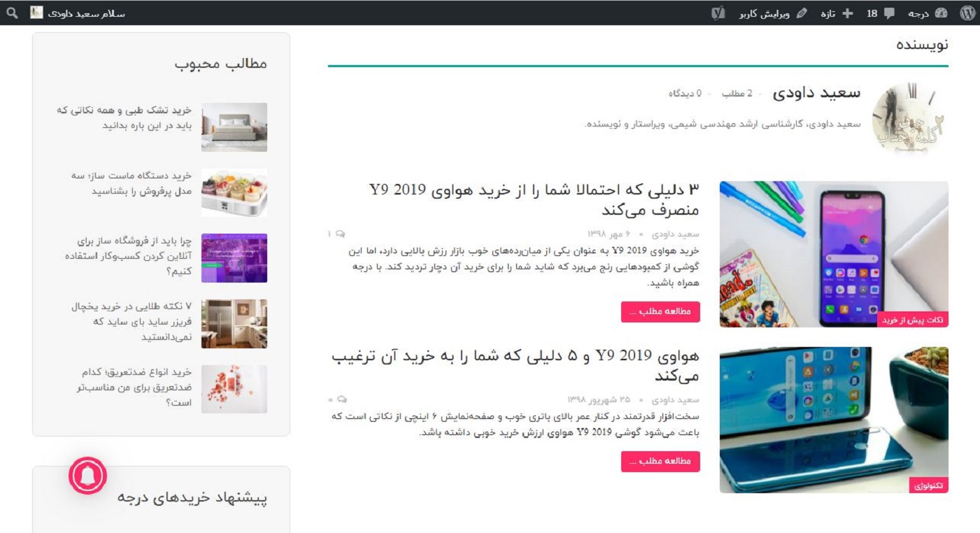Click the date ۶ مهر ۱۳۹۸
The image size is (980, 533).
click(609, 234)
